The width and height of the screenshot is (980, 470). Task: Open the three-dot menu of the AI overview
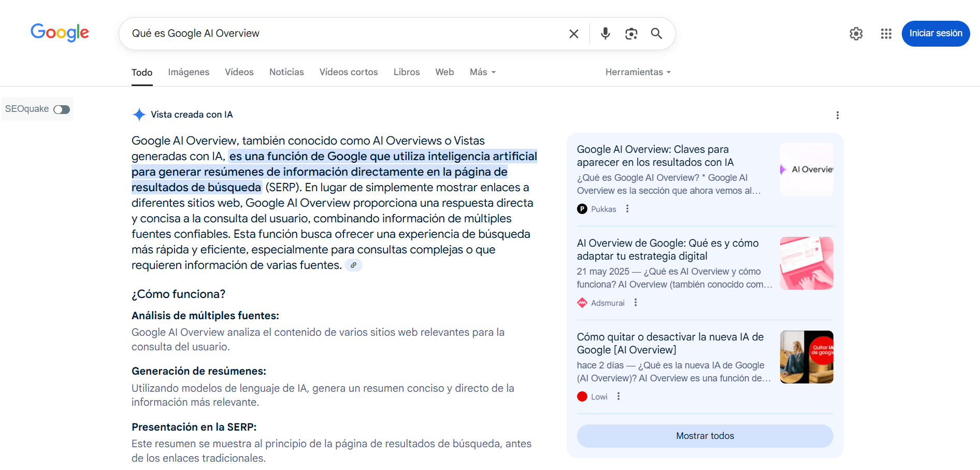click(x=838, y=115)
